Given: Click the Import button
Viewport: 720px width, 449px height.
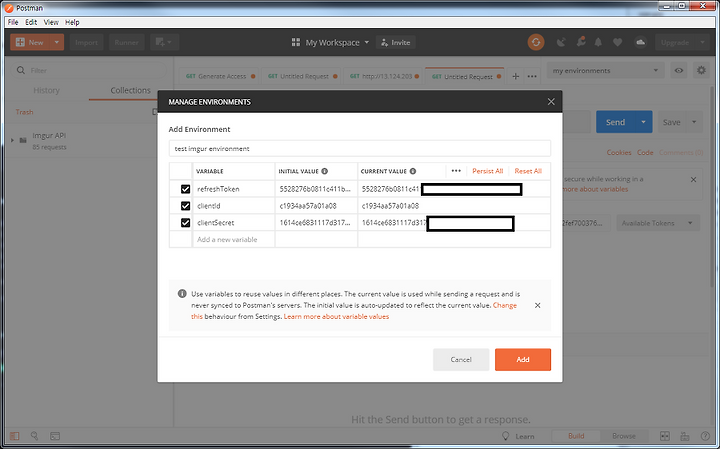Looking at the screenshot, I should [x=86, y=42].
